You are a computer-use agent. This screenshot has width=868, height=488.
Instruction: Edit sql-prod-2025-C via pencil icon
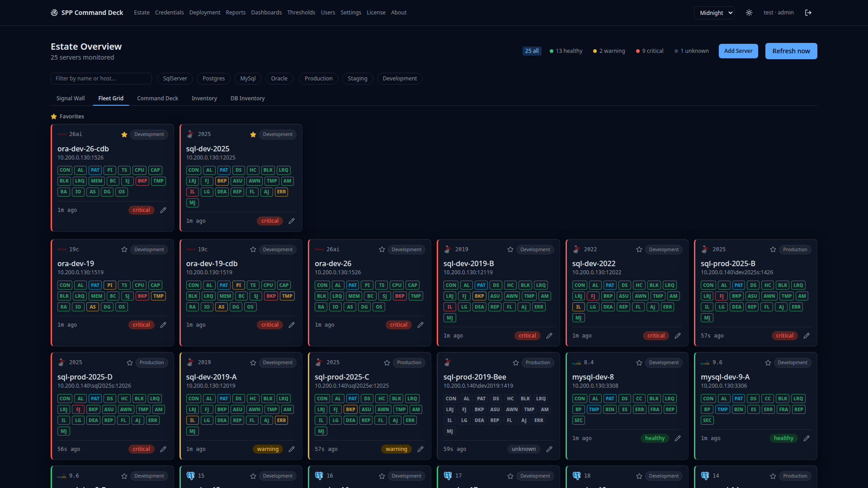420,449
